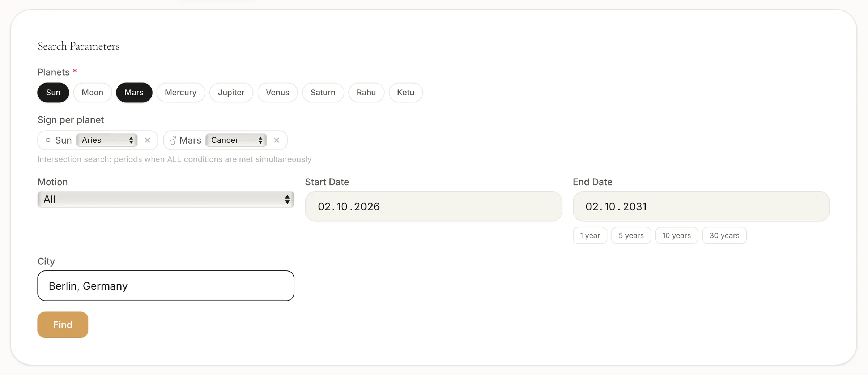Select the Jupiter planet chip

[x=231, y=93]
